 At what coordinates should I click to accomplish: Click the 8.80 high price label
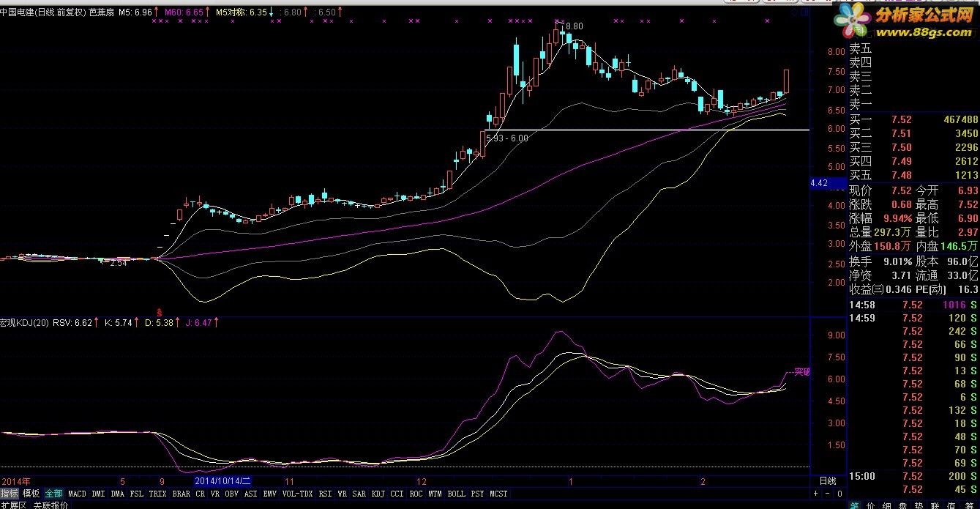(573, 26)
